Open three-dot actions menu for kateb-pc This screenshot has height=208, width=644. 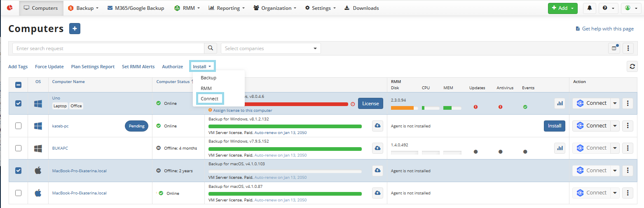click(628, 126)
